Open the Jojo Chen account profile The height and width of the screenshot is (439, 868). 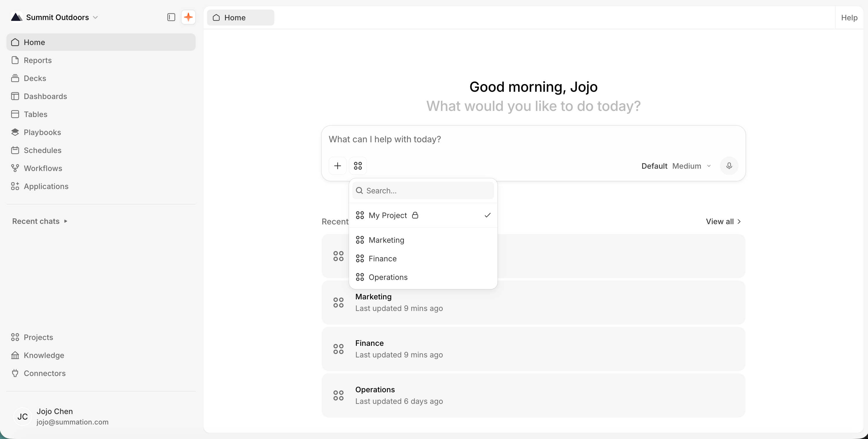click(x=101, y=416)
